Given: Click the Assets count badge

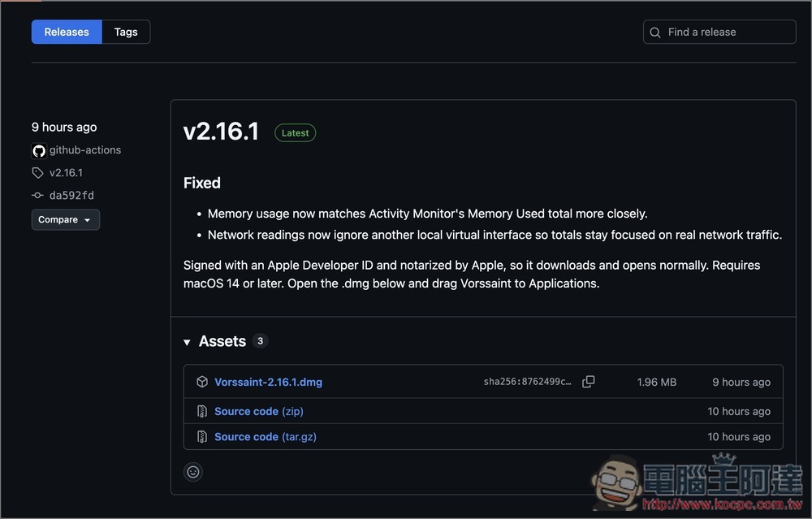Looking at the screenshot, I should point(260,341).
